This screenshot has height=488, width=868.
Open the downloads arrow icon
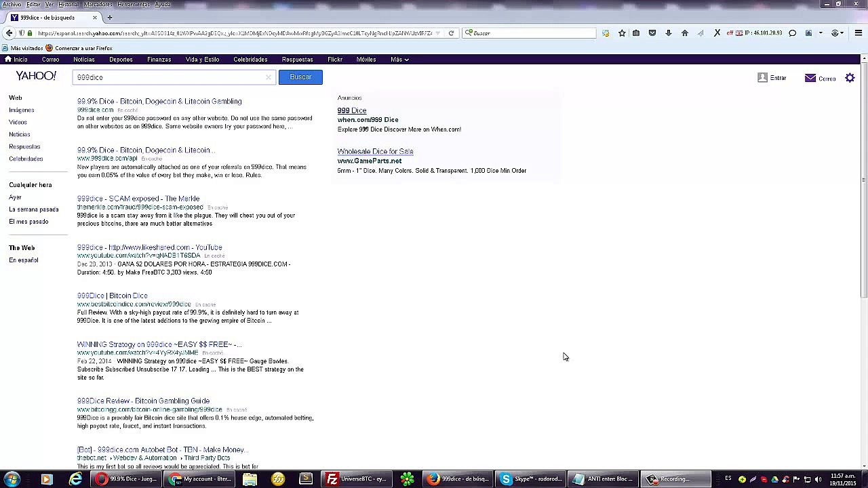(x=669, y=33)
